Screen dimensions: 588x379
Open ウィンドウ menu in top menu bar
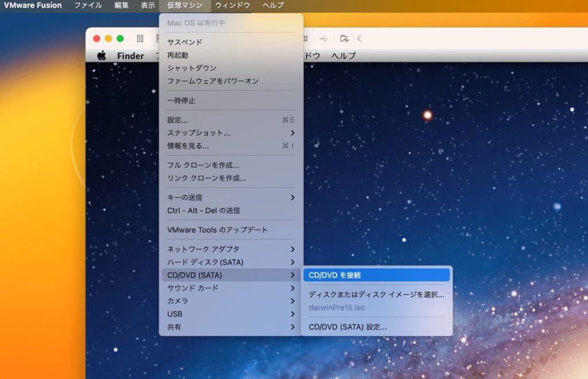click(233, 5)
